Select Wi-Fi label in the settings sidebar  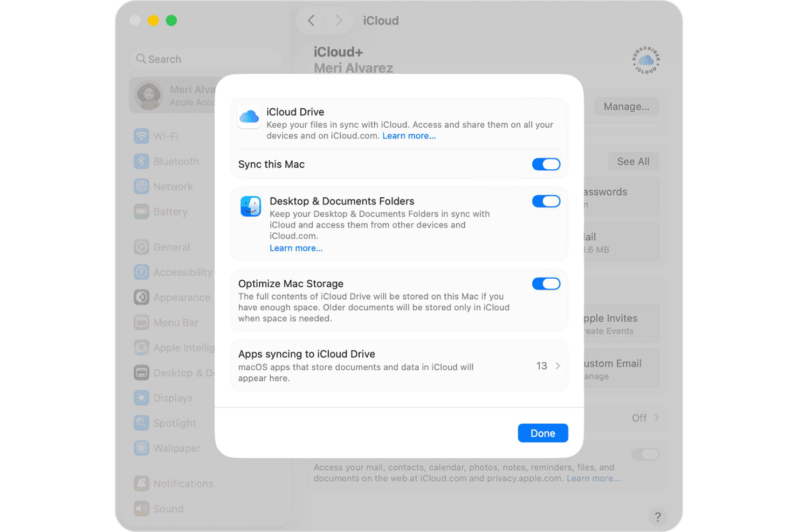166,136
